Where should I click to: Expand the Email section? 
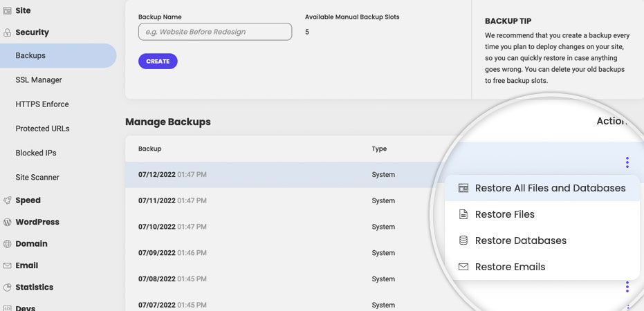click(27, 265)
